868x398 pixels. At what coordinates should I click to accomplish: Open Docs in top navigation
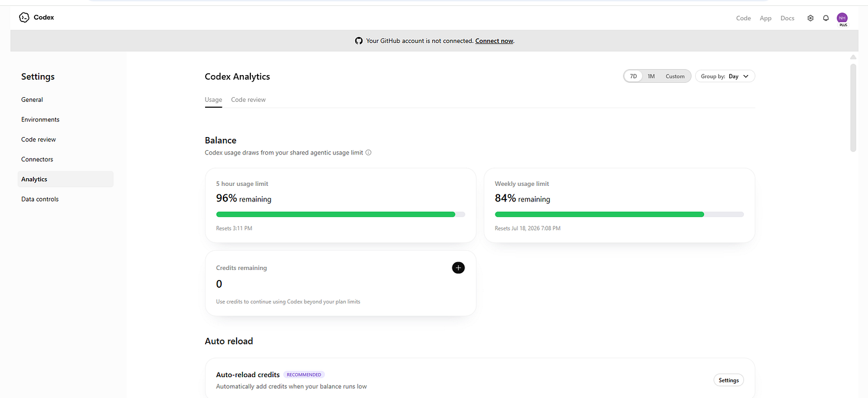(x=788, y=18)
